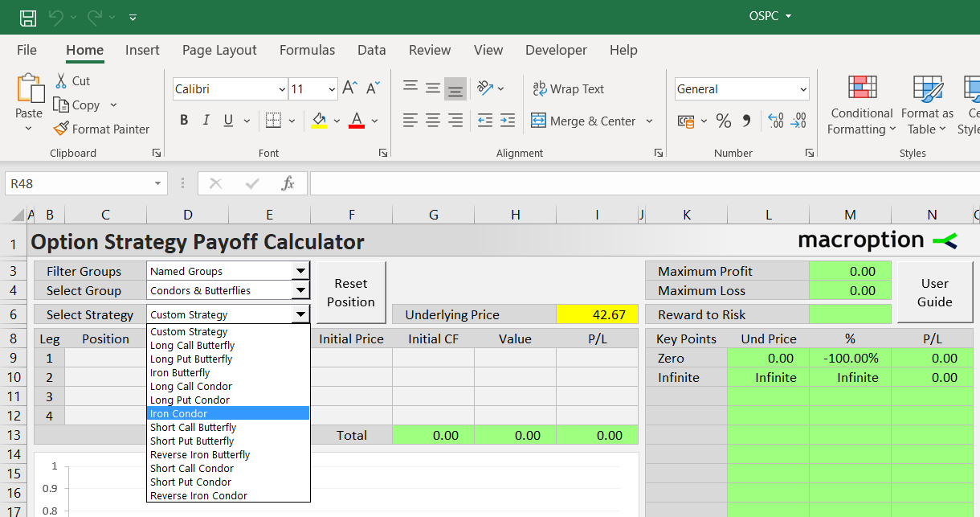Open Conditional Formatting icon menu
Image resolution: width=980 pixels, height=517 pixels.
pos(862,87)
